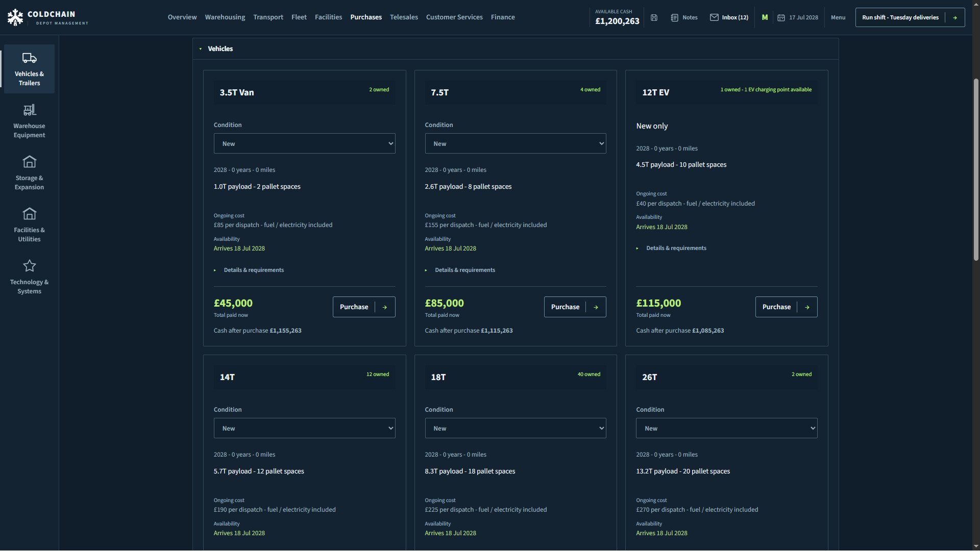Screen dimensions: 980x551
Task: Go to Overview tab
Action: click(x=182, y=17)
